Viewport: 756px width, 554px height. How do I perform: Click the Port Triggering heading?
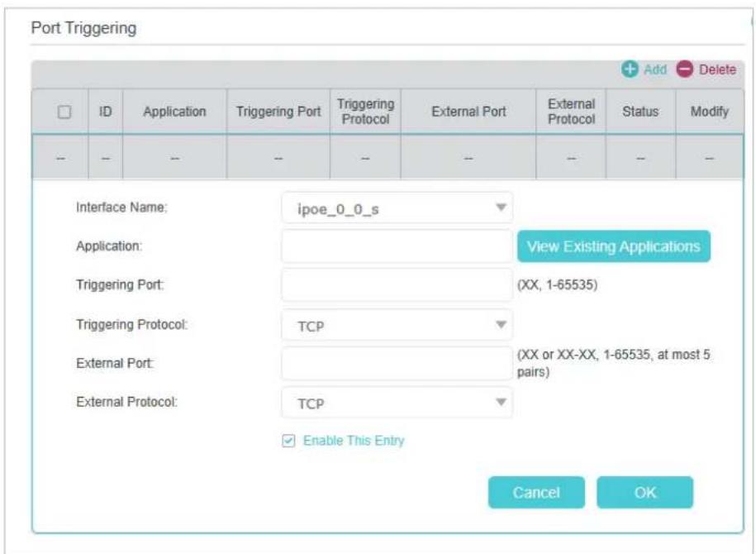[83, 28]
